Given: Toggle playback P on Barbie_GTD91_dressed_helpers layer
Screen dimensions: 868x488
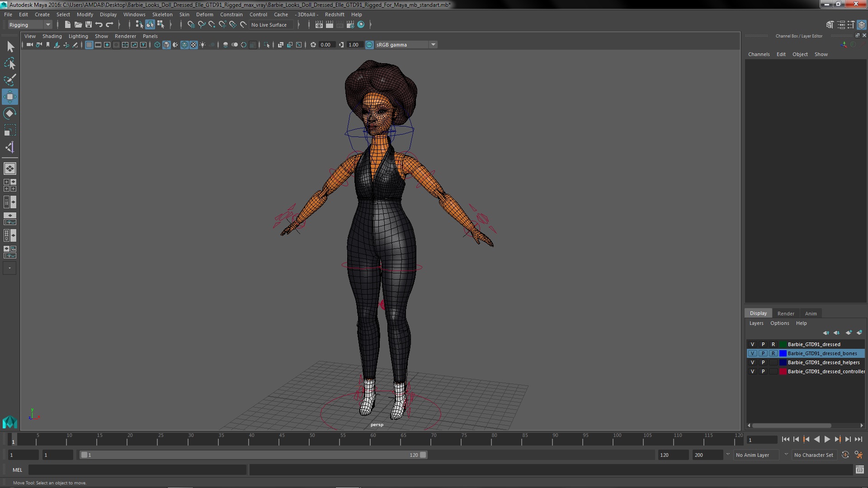Looking at the screenshot, I should tap(763, 362).
